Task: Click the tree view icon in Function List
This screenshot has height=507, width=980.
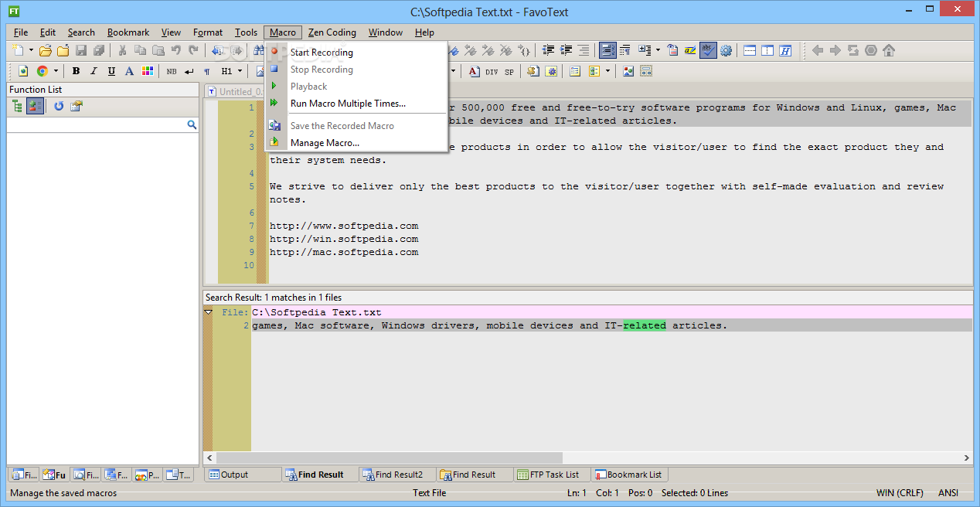Action: (x=17, y=106)
